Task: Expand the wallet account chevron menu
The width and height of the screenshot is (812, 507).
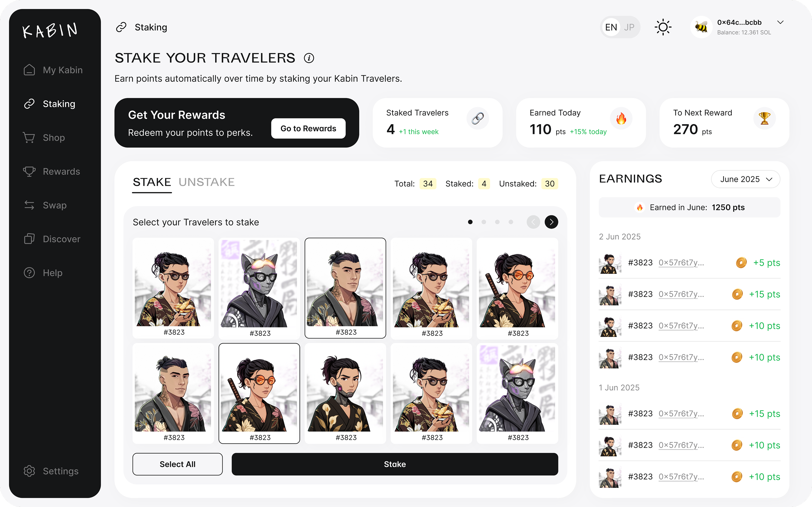Action: point(780,23)
